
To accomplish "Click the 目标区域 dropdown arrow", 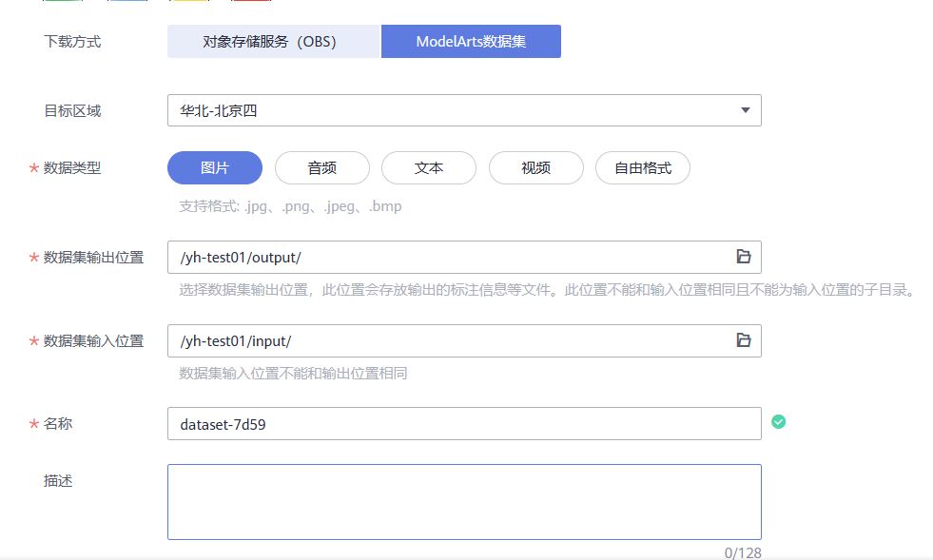I will point(745,110).
